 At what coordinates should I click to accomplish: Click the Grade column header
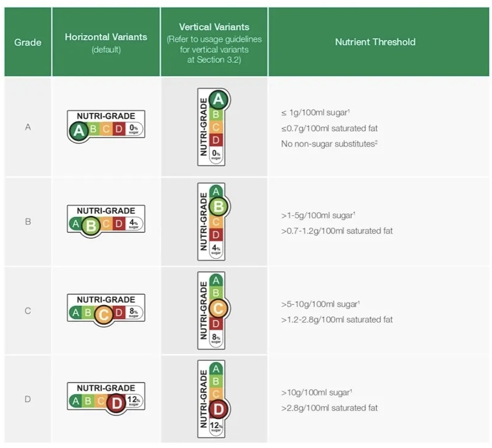28,42
